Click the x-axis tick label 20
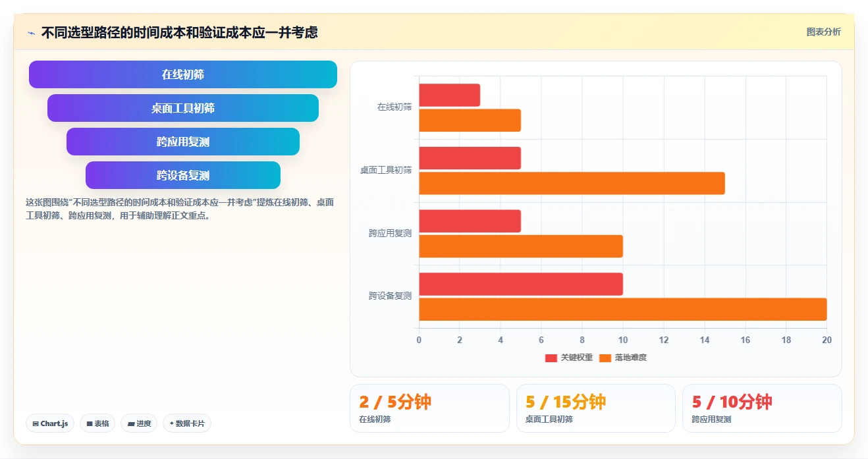The height and width of the screenshot is (459, 868). (x=827, y=340)
